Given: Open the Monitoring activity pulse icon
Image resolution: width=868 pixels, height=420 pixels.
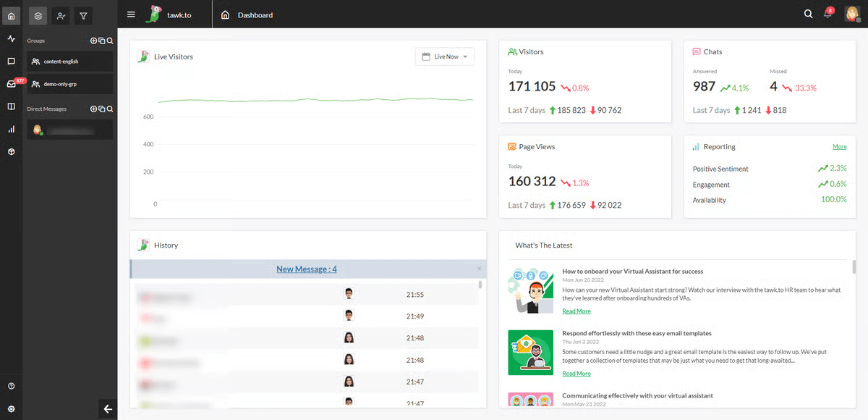Looking at the screenshot, I should click(11, 38).
